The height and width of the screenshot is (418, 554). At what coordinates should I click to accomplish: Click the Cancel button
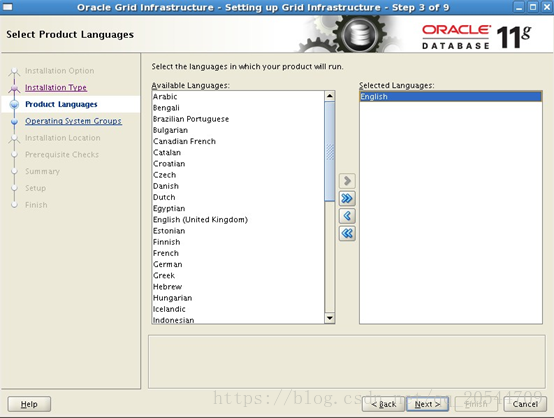point(525,404)
